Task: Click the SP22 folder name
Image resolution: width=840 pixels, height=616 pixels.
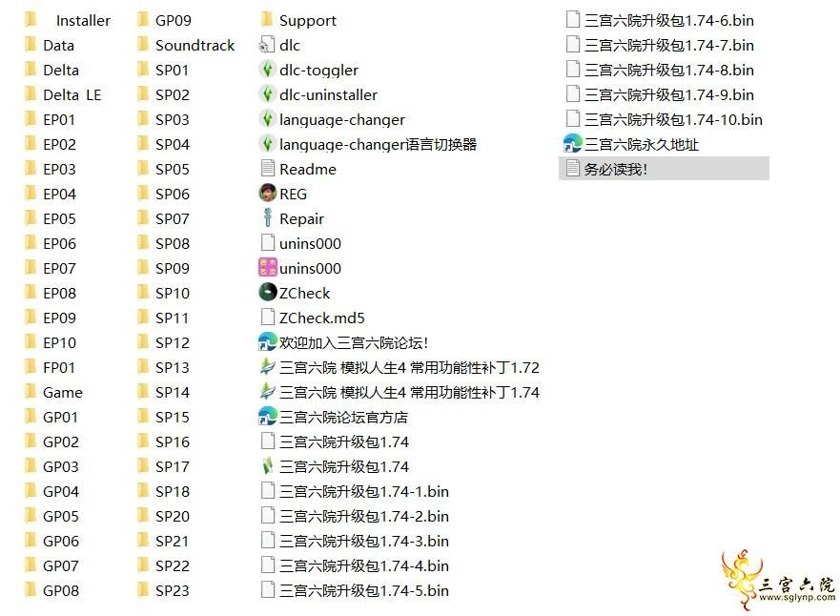Action: 172,566
